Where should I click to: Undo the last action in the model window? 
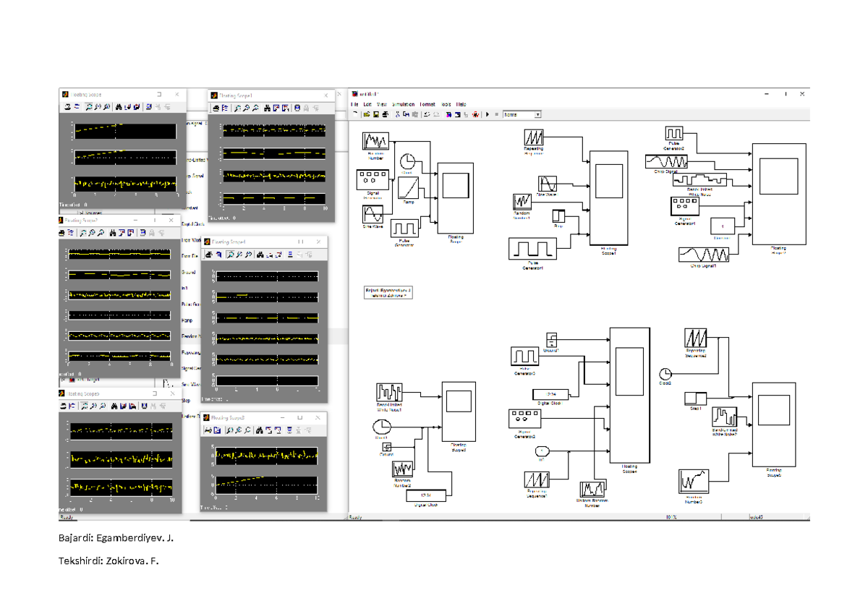coord(427,114)
